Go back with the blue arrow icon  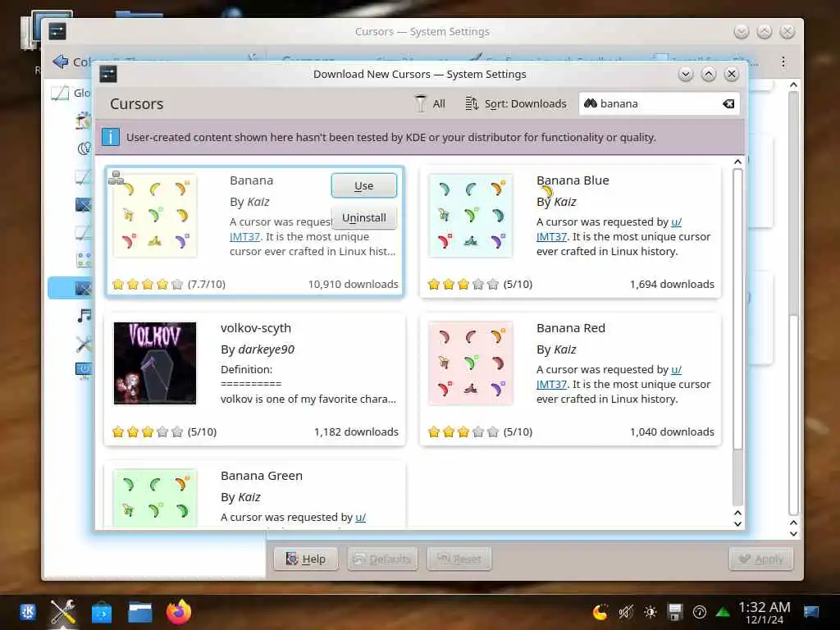pyautogui.click(x=60, y=62)
